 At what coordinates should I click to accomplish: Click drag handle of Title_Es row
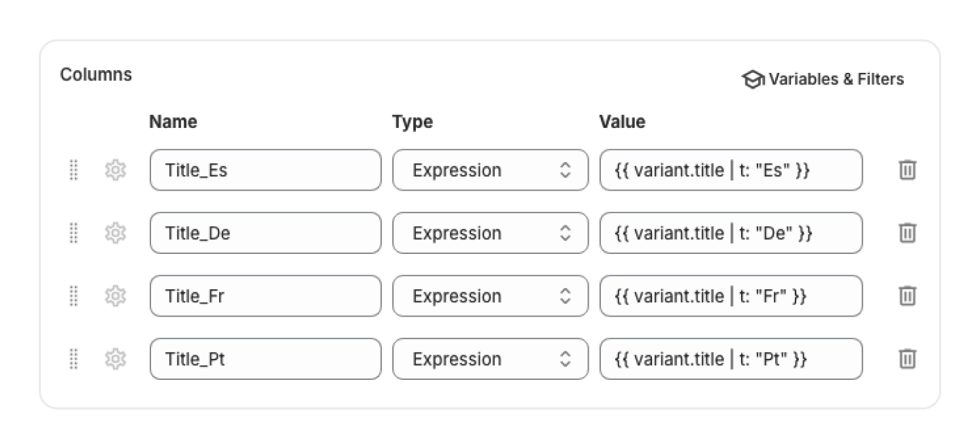click(74, 170)
